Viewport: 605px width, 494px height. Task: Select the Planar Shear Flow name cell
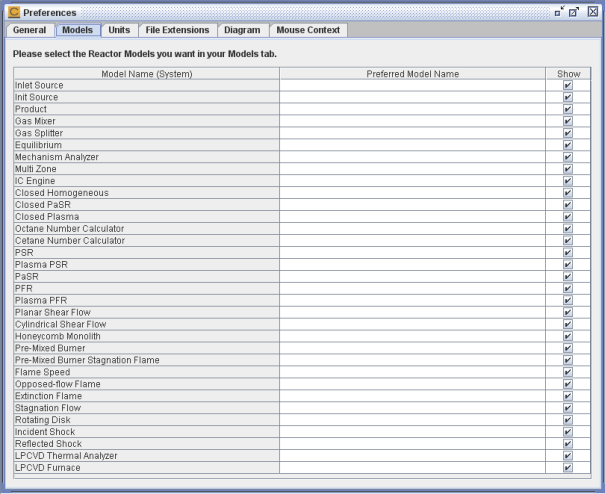(147, 313)
